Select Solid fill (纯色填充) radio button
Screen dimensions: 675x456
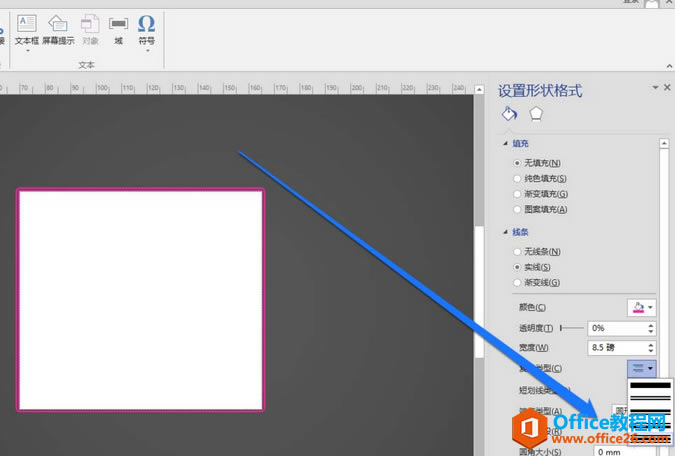pyautogui.click(x=517, y=178)
